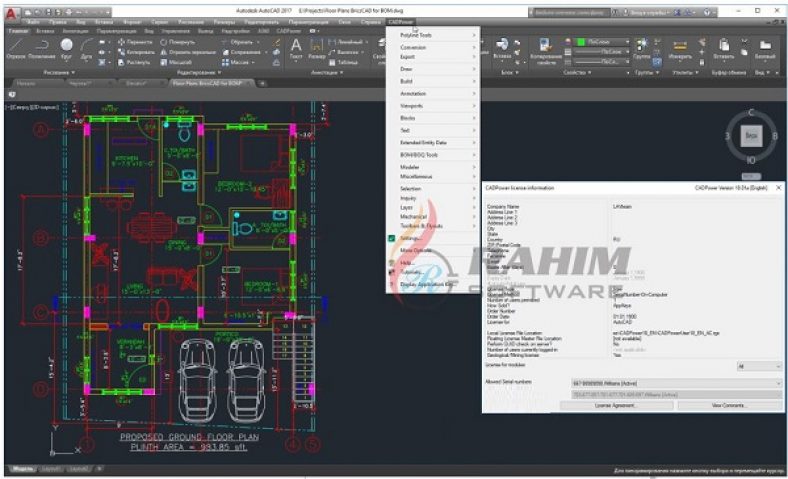
Task: Click the green ПоСлою color swatch
Action: (x=580, y=42)
